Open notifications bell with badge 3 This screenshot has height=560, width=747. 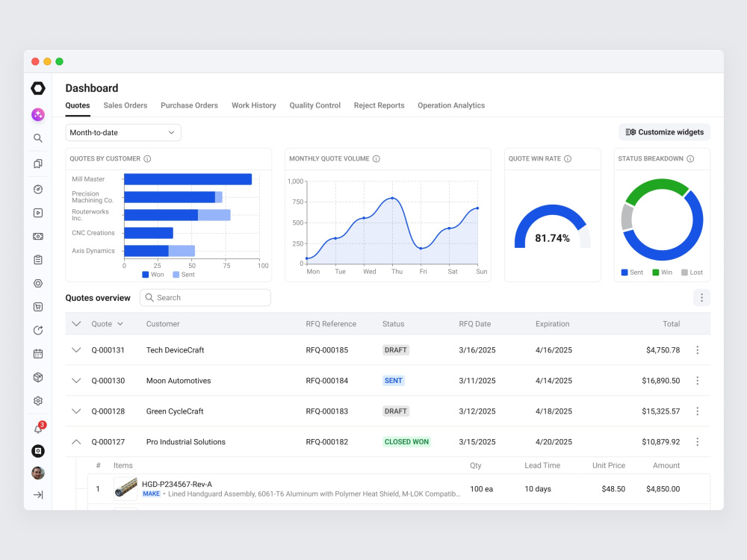[39, 428]
